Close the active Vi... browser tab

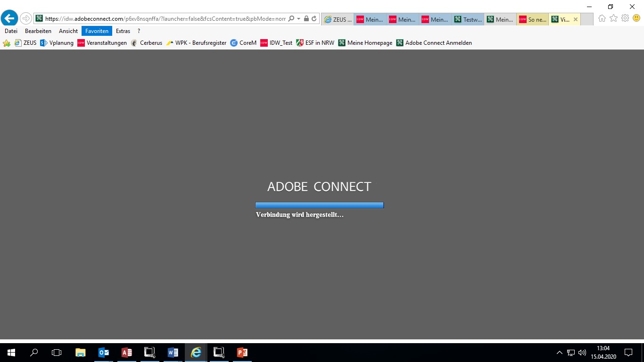[575, 20]
